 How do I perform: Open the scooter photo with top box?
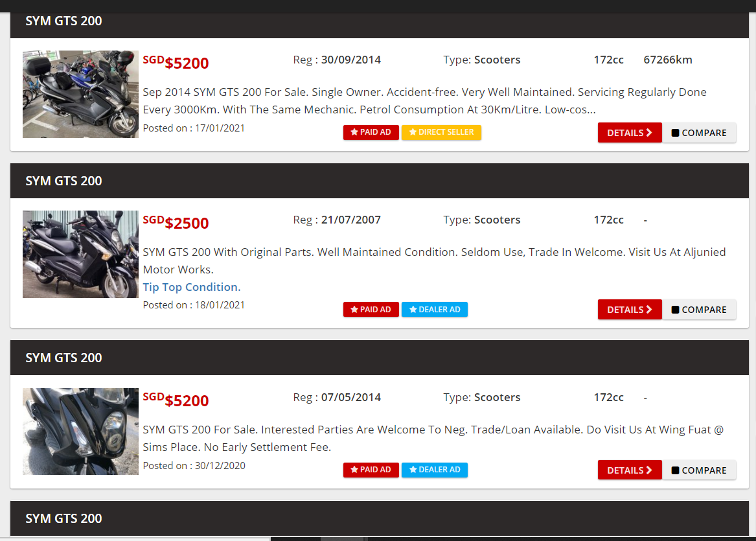click(x=80, y=94)
